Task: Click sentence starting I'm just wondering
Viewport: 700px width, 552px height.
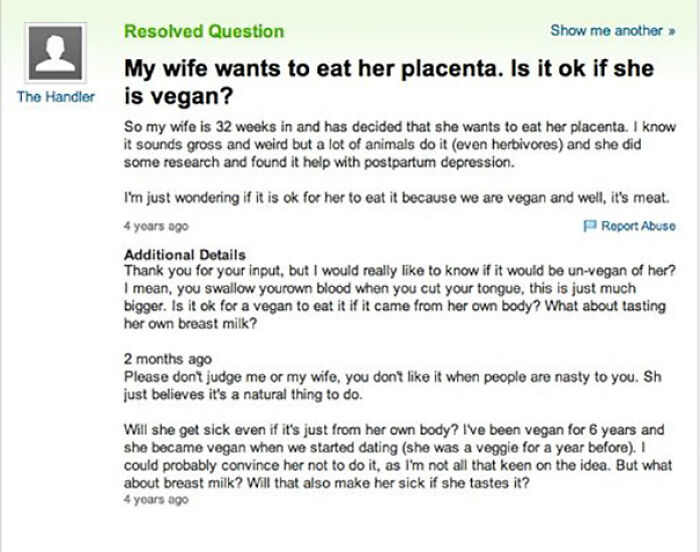Action: 397,197
